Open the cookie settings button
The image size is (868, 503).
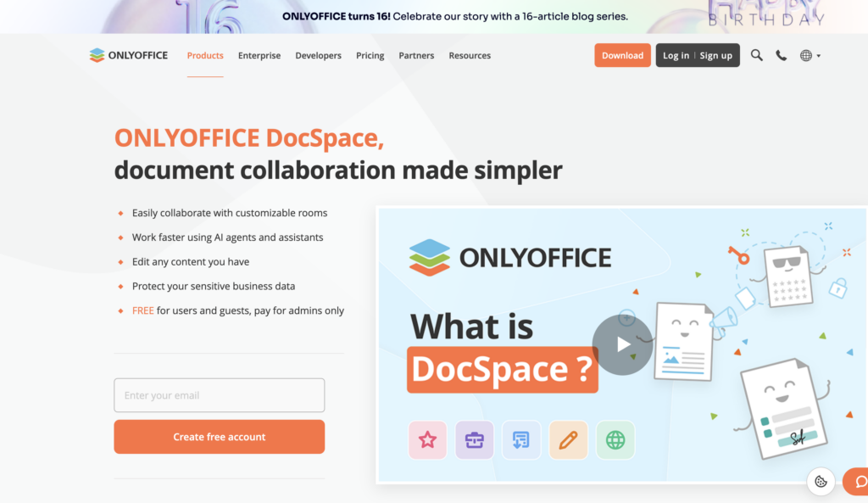(x=821, y=482)
